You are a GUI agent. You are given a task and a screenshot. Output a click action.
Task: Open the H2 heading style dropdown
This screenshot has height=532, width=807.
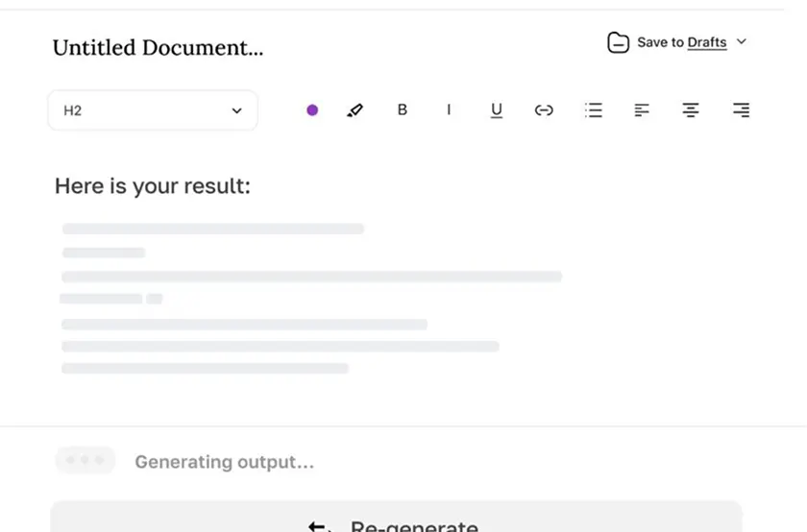[153, 110]
